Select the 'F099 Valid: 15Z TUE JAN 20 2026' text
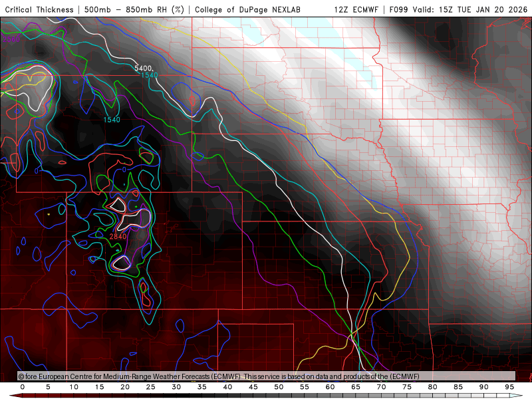Viewport: 532px width, 399px height. pyautogui.click(x=458, y=10)
